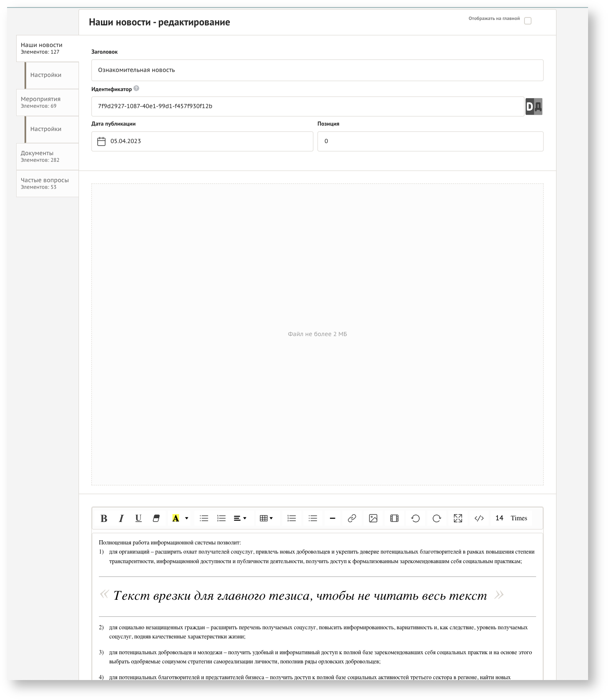This screenshot has height=700, width=608.
Task: Open the publication date picker field
Action: point(202,141)
